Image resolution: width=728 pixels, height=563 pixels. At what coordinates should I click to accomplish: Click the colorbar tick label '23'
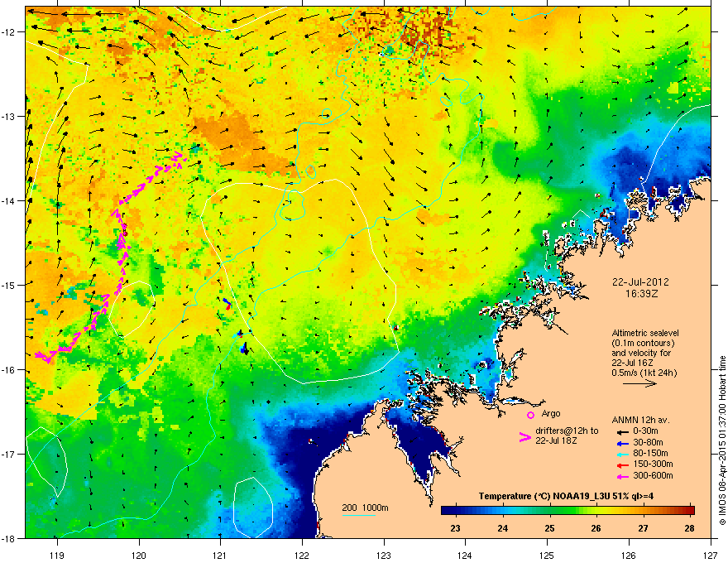pyautogui.click(x=456, y=528)
